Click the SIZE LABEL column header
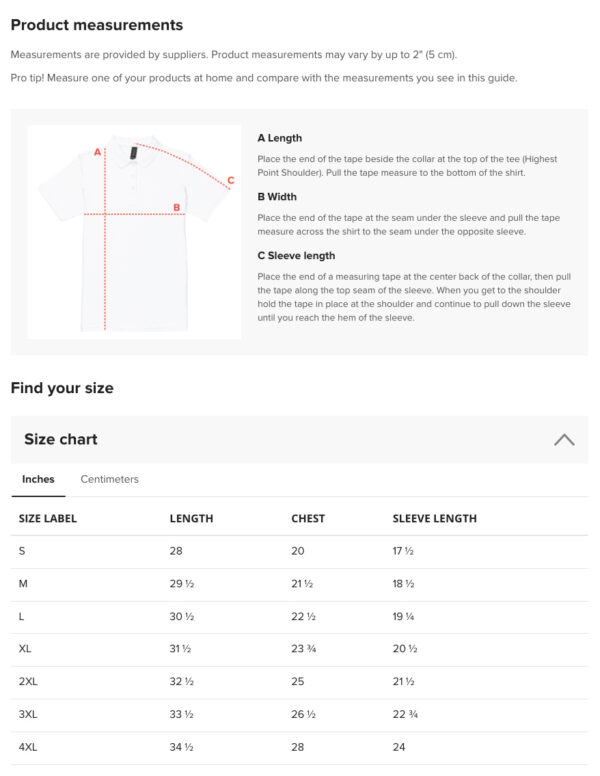The width and height of the screenshot is (600, 776). (x=48, y=519)
